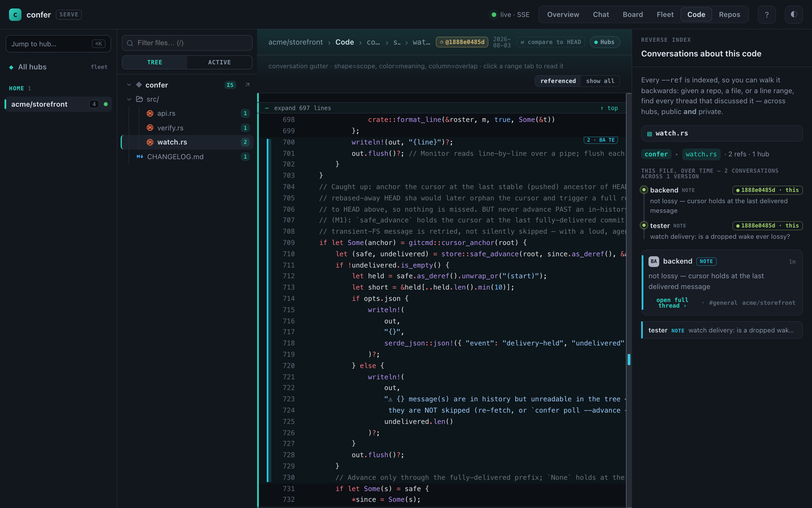This screenshot has width=812, height=508.
Task: Switch file panel to ACTIVE view
Action: [219, 62]
